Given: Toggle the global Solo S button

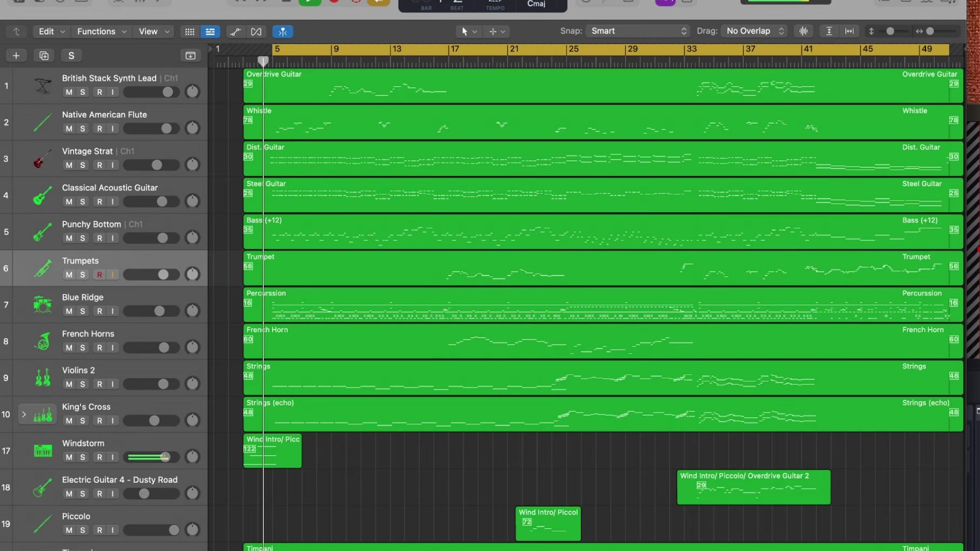Looking at the screenshot, I should point(71,56).
